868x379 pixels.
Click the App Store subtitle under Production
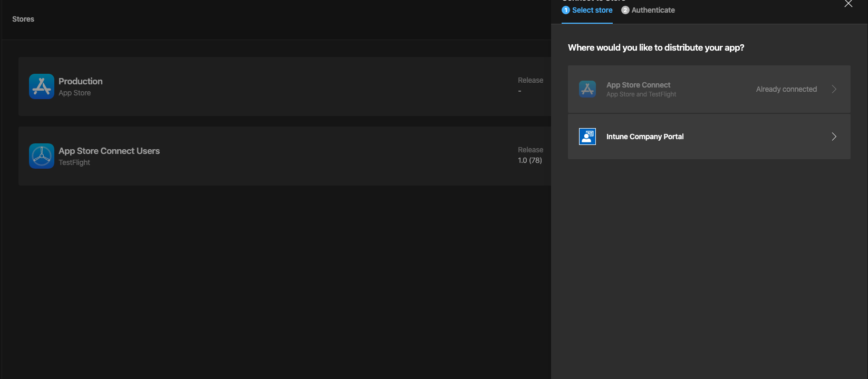[74, 93]
